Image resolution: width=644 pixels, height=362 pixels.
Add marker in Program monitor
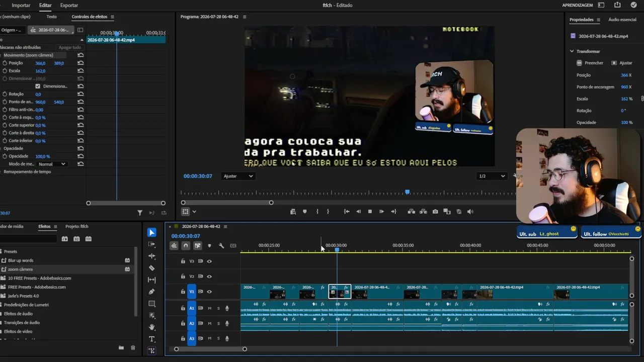[x=304, y=212]
